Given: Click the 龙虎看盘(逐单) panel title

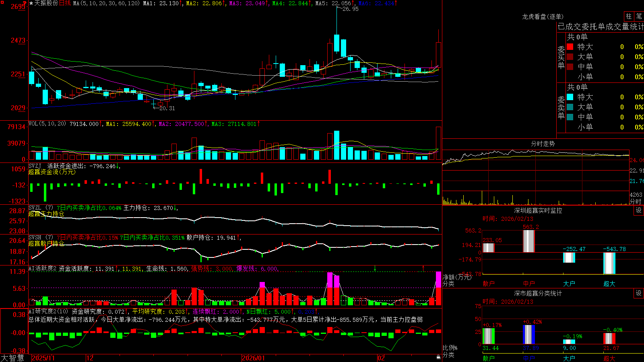Looking at the screenshot, I should pos(543,16).
